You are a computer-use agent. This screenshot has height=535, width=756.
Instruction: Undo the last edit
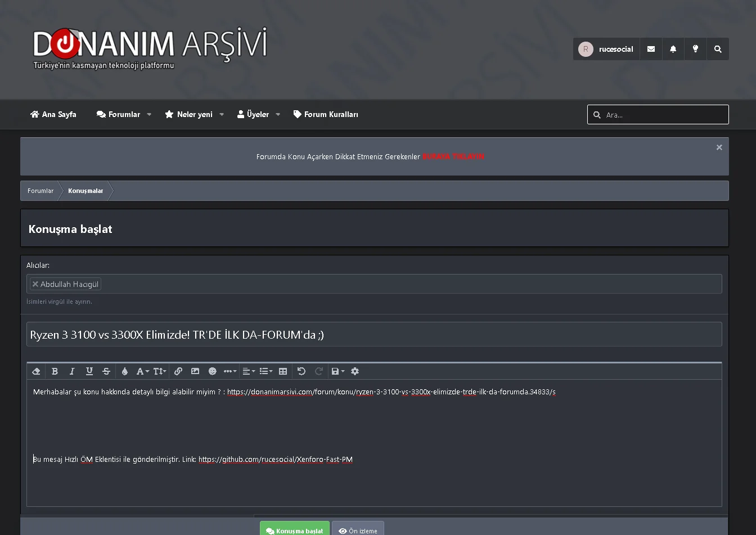tap(301, 371)
